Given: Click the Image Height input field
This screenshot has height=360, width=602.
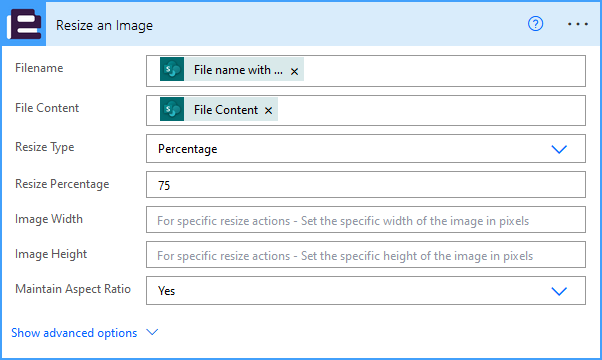Looking at the screenshot, I should (x=366, y=255).
